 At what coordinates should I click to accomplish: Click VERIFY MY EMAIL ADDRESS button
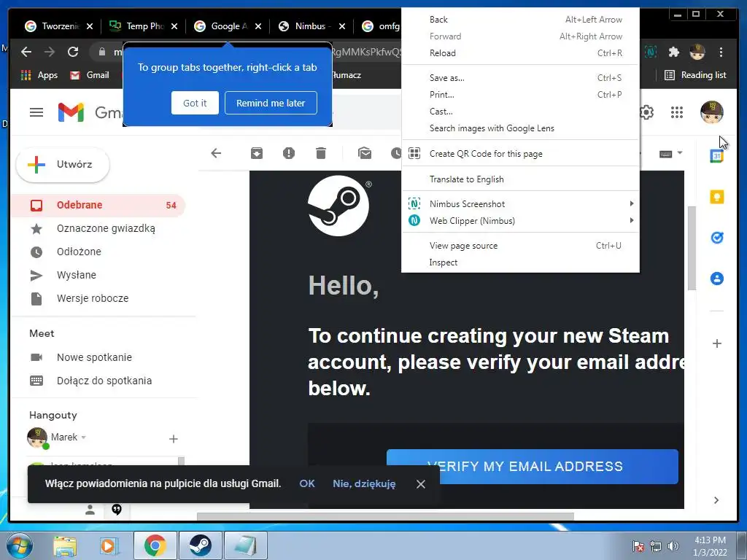point(532,466)
